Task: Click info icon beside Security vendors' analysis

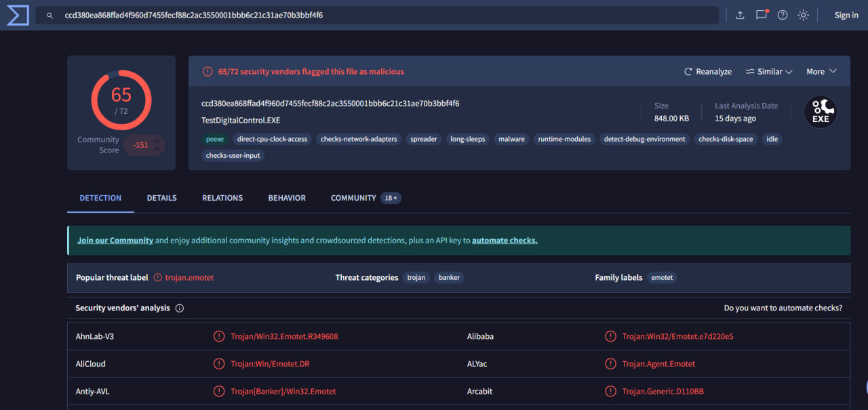Action: [x=180, y=308]
